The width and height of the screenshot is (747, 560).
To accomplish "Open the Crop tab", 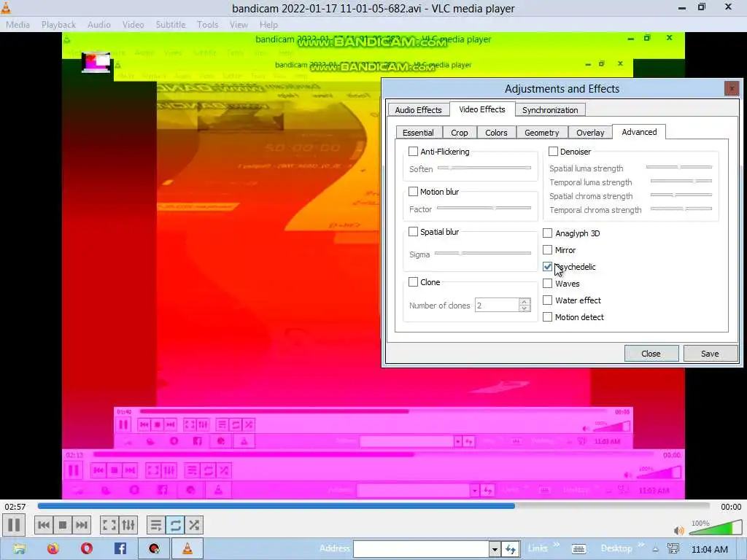I will coord(460,133).
